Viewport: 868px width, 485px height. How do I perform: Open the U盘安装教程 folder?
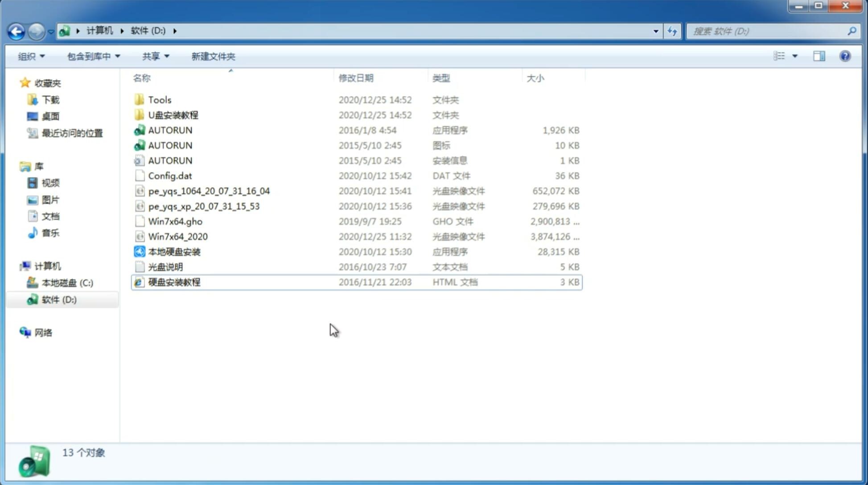click(x=173, y=115)
